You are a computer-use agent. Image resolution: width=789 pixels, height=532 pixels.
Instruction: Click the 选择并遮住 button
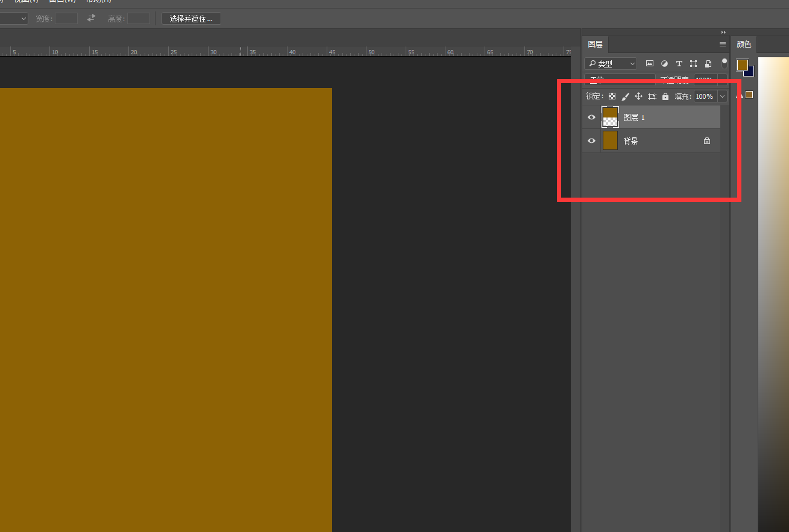(191, 19)
